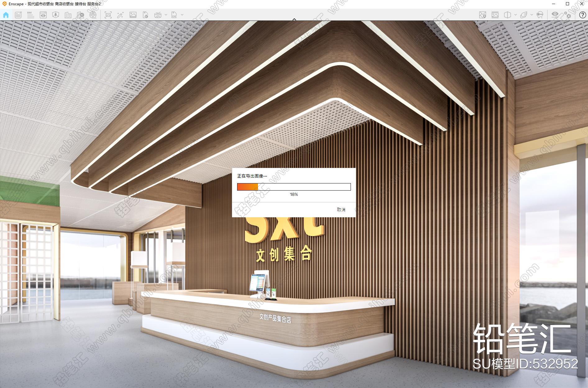This screenshot has width=588, height=388.
Task: Open the video editor film reel icon
Action: point(93,15)
